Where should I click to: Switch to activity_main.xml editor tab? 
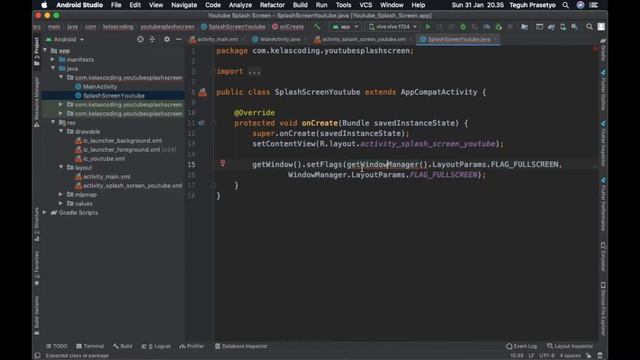pos(216,39)
